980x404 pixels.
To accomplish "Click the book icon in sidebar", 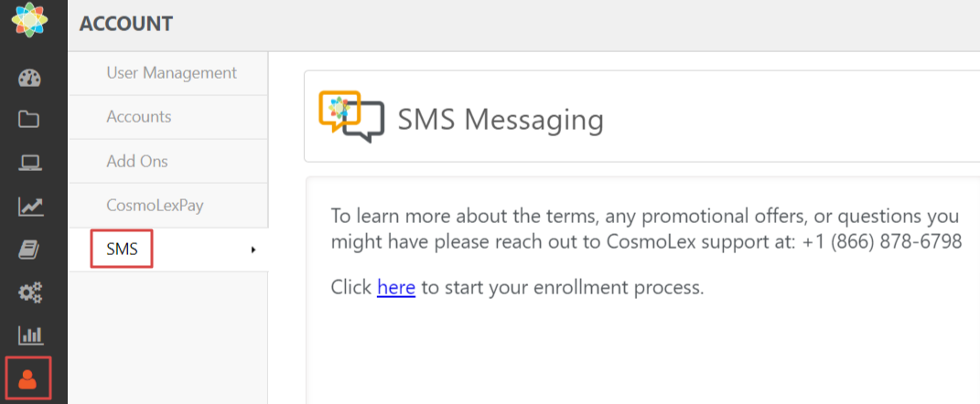I will click(30, 250).
